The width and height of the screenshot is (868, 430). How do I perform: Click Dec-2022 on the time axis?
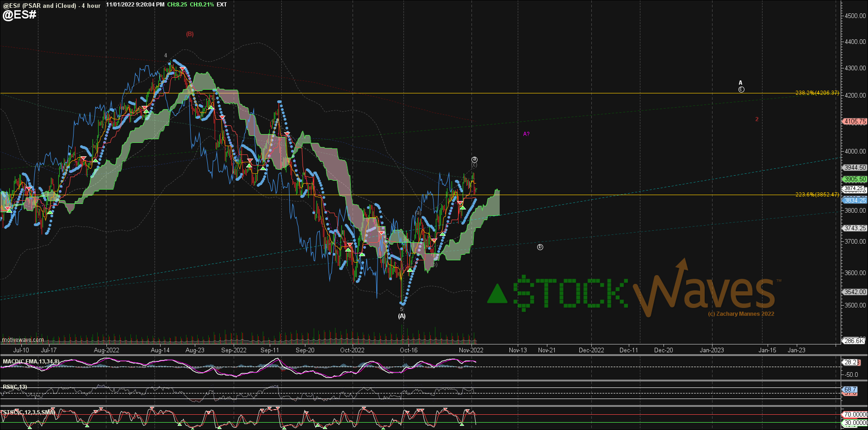(591, 350)
